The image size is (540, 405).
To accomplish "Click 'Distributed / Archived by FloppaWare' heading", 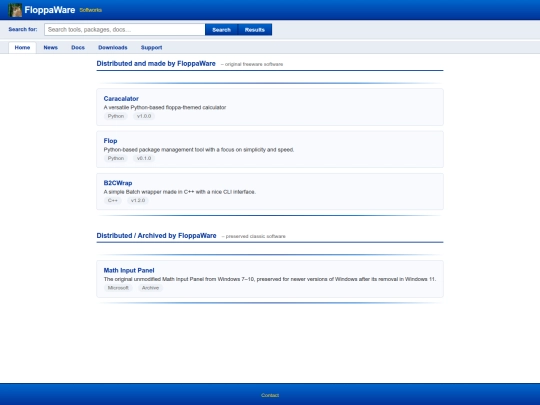I will click(156, 236).
